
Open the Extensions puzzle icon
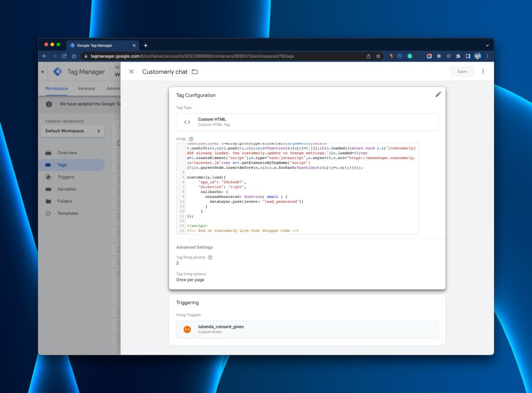click(x=458, y=56)
